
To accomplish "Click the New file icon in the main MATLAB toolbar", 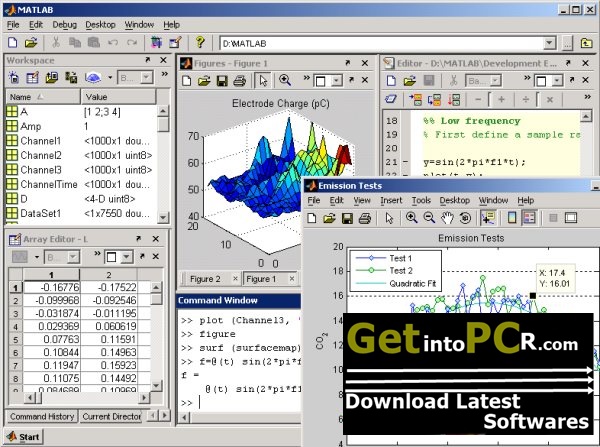I will [x=12, y=42].
